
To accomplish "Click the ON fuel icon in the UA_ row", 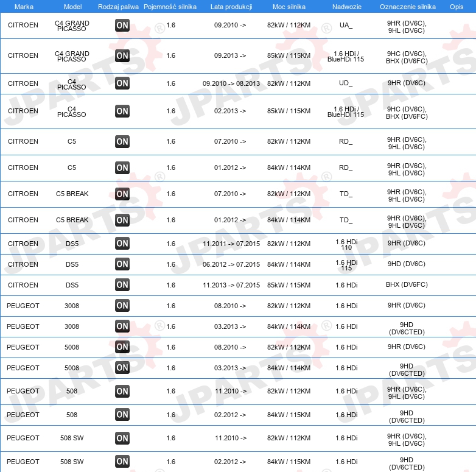I will 122,25.
